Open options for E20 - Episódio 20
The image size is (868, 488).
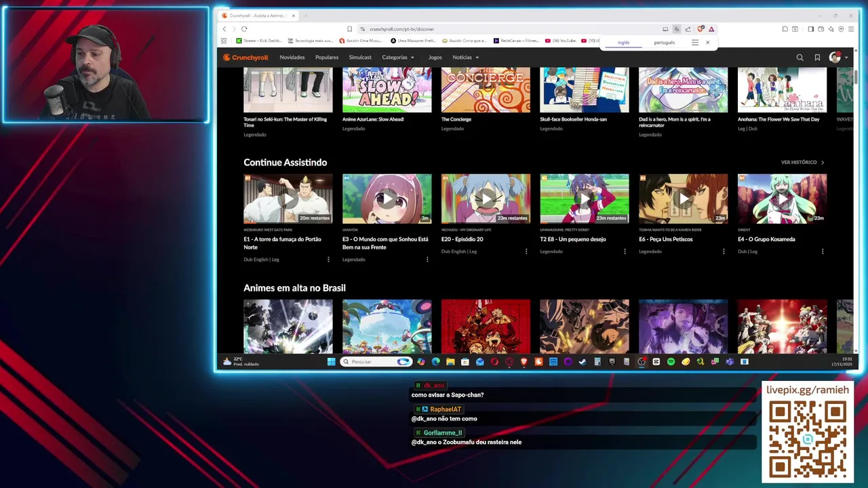(x=526, y=251)
